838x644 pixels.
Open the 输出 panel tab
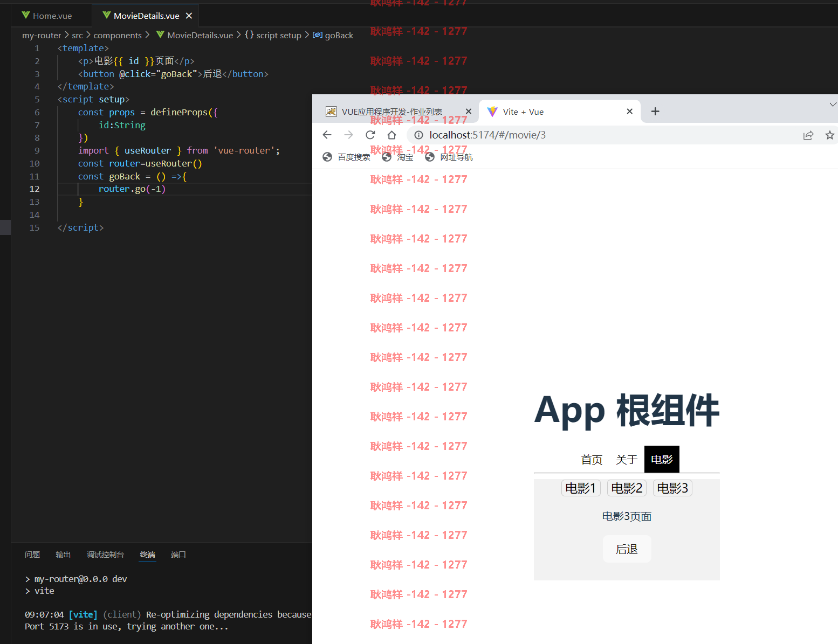63,555
